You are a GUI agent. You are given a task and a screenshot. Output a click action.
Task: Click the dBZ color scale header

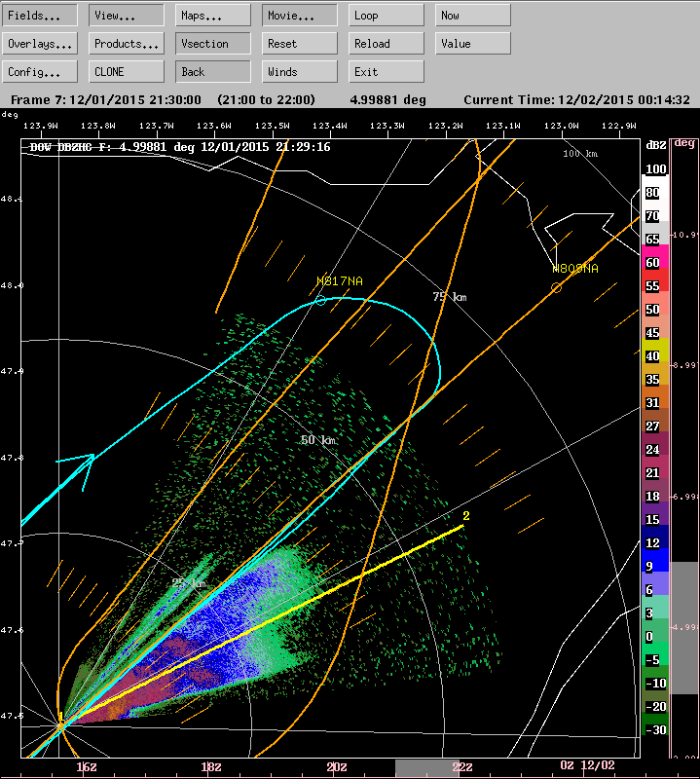655,145
